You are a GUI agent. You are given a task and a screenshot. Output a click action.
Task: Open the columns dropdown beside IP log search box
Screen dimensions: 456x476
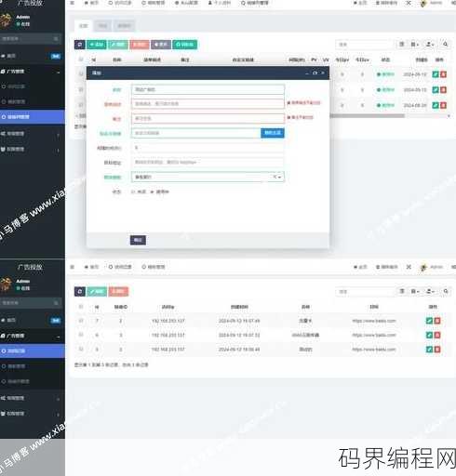tap(415, 291)
